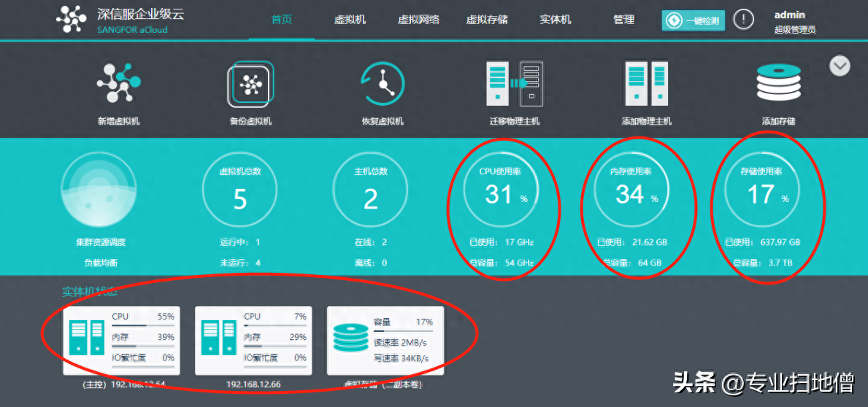Select the 迁移物理主机 migration icon
This screenshot has height=407, width=868.
(514, 83)
